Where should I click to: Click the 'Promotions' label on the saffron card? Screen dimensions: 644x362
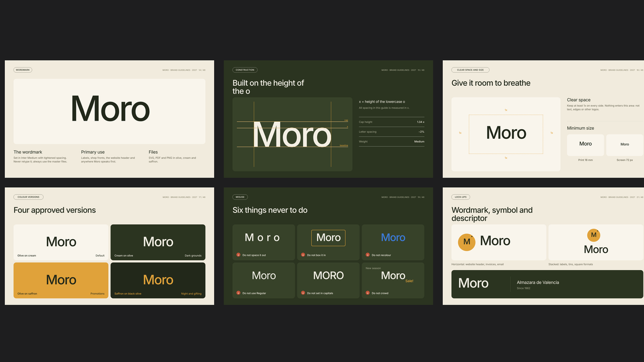click(x=98, y=293)
